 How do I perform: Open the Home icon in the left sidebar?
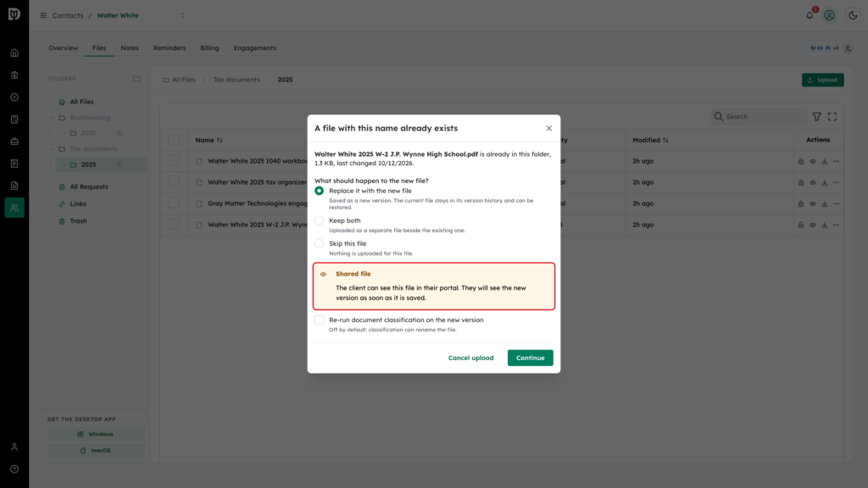coord(14,53)
